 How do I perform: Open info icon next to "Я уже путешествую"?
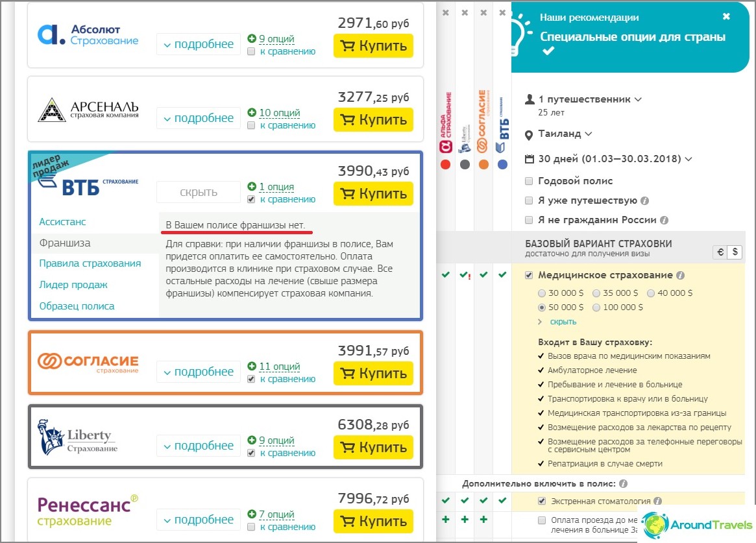coord(644,200)
